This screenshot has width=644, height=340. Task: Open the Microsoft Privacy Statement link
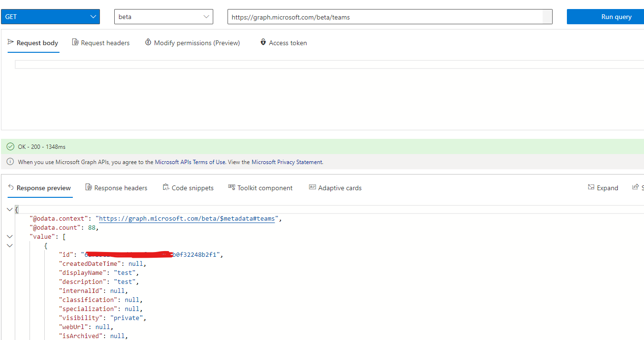pyautogui.click(x=287, y=162)
